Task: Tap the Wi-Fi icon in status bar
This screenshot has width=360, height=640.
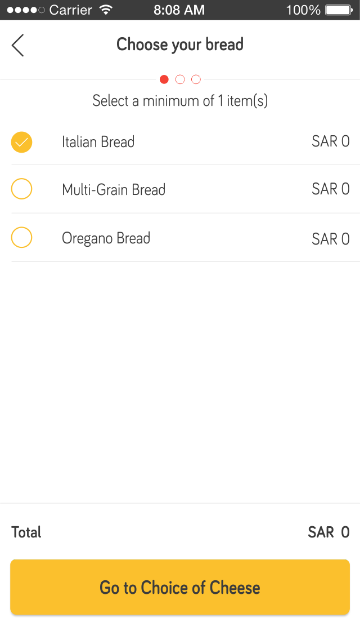Action: pyautogui.click(x=106, y=9)
